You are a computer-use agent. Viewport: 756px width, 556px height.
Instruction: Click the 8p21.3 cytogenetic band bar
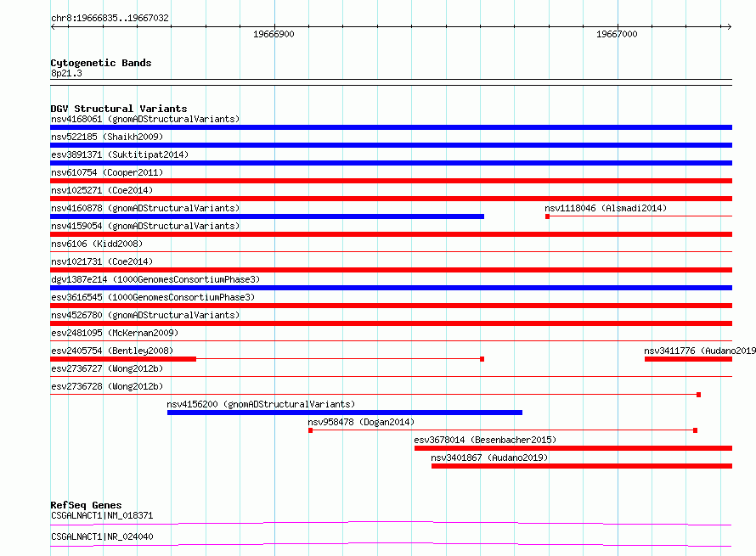pos(391,82)
